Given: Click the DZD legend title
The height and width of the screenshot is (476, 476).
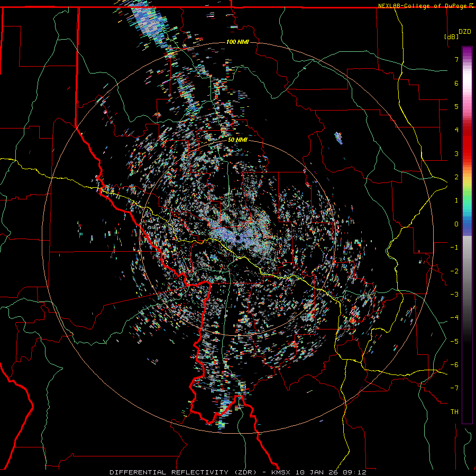Looking at the screenshot, I should pyautogui.click(x=465, y=32).
